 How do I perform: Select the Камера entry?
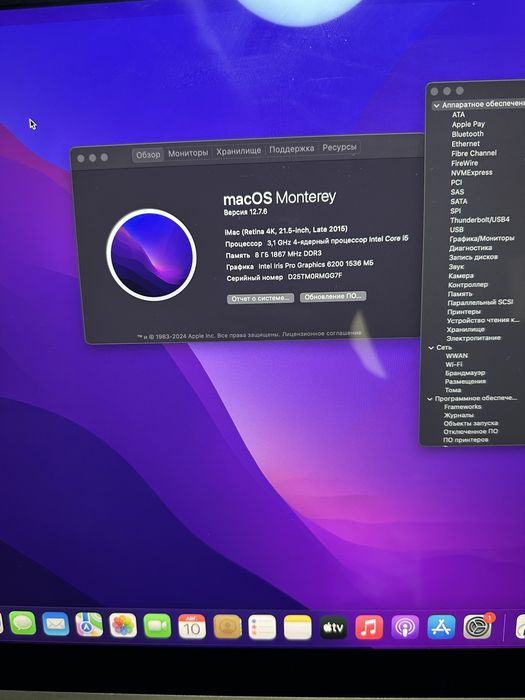tap(461, 276)
